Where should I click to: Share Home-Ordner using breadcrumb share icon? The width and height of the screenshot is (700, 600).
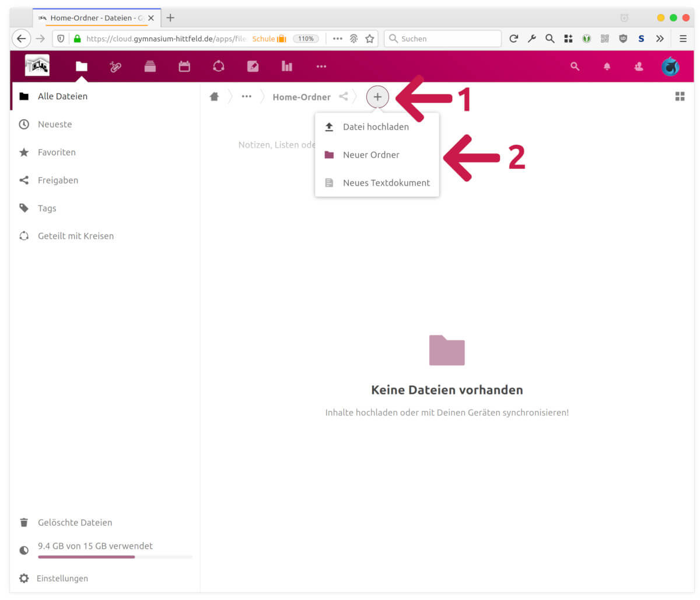[344, 96]
